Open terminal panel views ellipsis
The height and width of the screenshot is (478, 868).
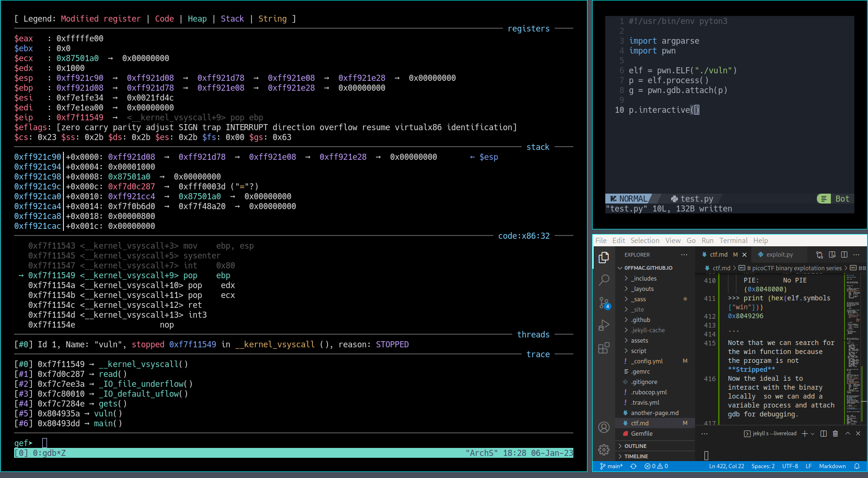(704, 433)
